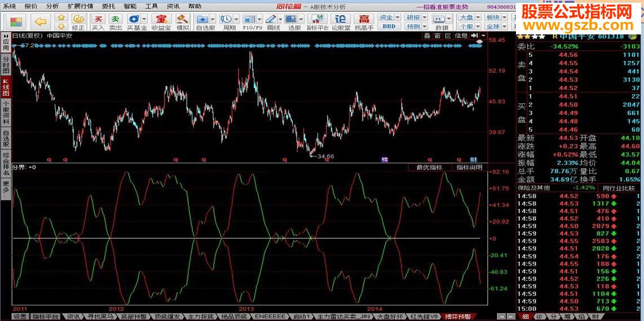Click the 指标说明 button
Screen dimensions: 644x321
469,168
